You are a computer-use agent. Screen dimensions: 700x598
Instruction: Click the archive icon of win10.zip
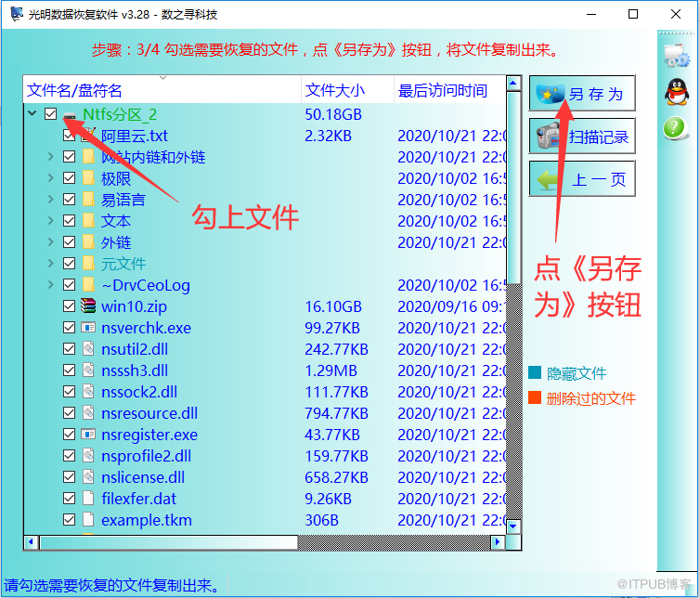88,305
